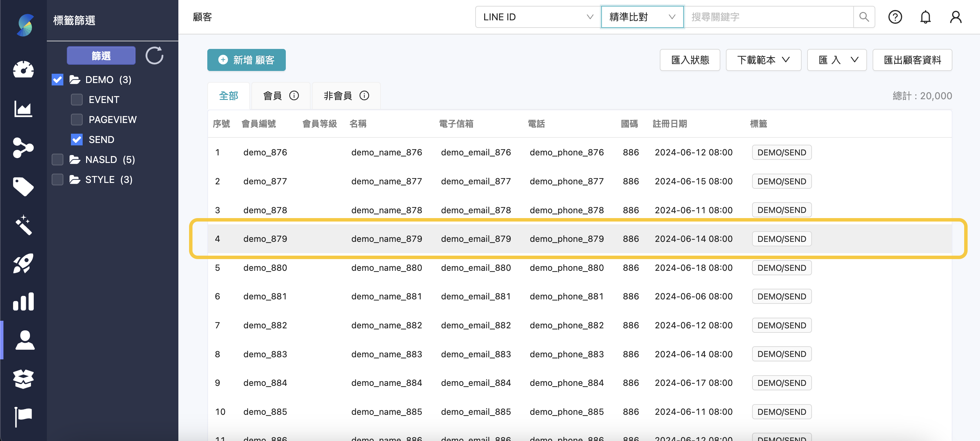The image size is (980, 441).
Task: Click the 匯出顧客資料 button
Action: click(x=912, y=60)
